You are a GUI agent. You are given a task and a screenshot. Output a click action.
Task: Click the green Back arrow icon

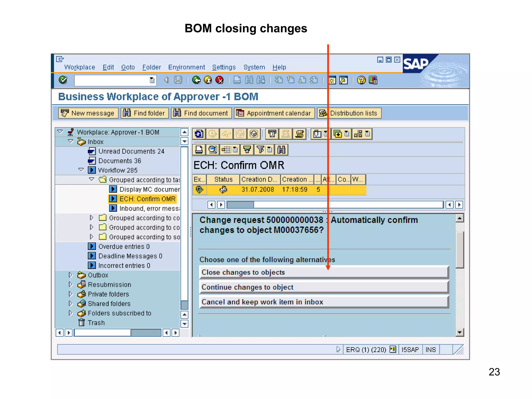point(196,80)
